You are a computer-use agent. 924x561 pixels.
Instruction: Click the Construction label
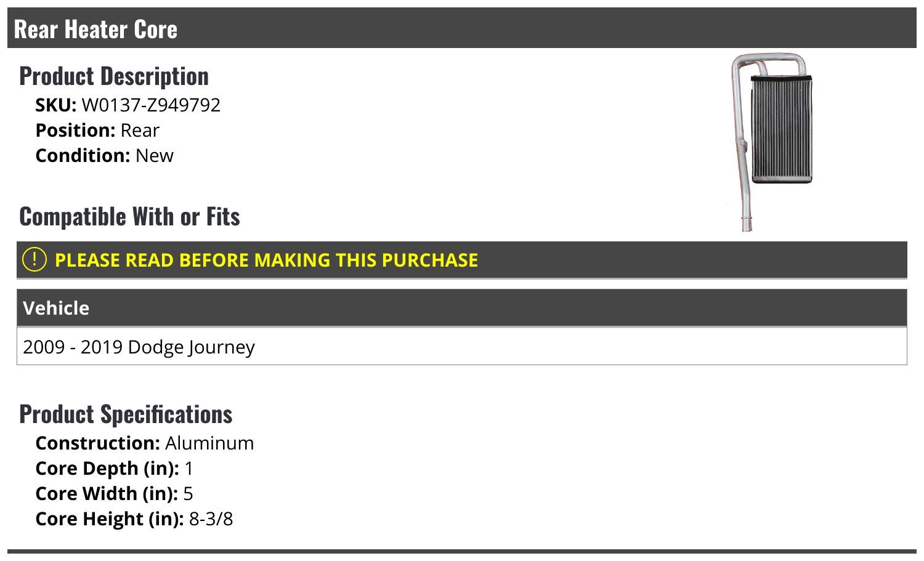click(98, 443)
